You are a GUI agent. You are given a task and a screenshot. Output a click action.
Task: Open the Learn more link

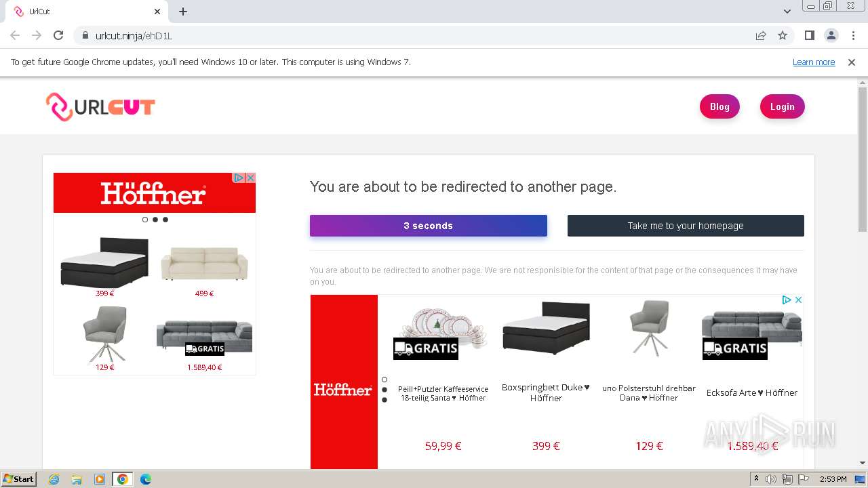coord(814,62)
